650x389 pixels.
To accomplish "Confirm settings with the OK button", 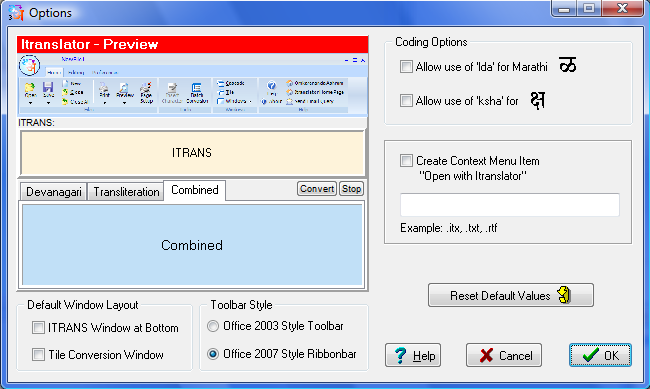I will point(600,355).
